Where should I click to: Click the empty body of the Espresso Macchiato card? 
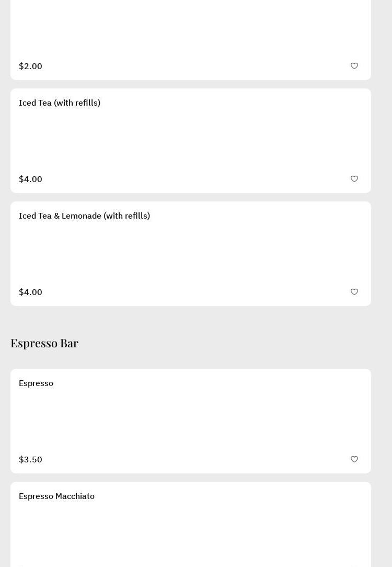[191, 531]
